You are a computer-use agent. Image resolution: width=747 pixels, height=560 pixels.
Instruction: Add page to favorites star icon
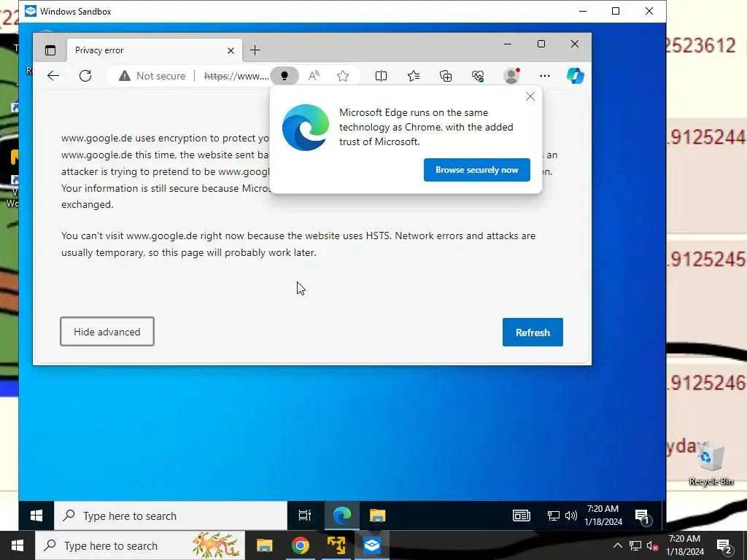click(343, 76)
